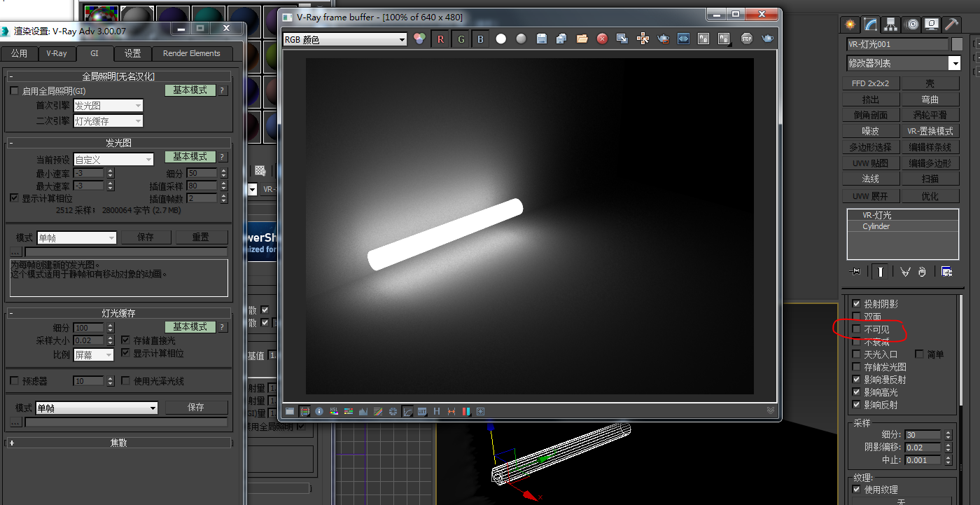Image resolution: width=980 pixels, height=505 pixels.
Task: Click the object color swatch beside VR-灯光001
Action: [x=957, y=44]
